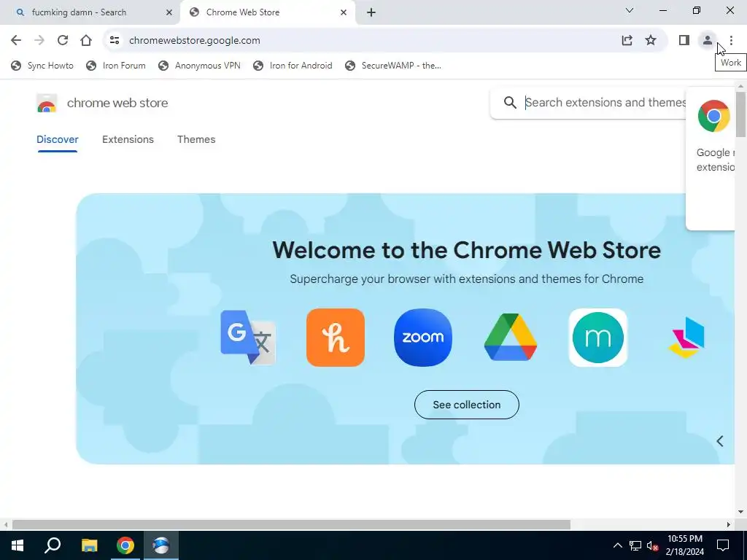The height and width of the screenshot is (560, 747).
Task: Switch to Extensions tab
Action: pyautogui.click(x=128, y=139)
